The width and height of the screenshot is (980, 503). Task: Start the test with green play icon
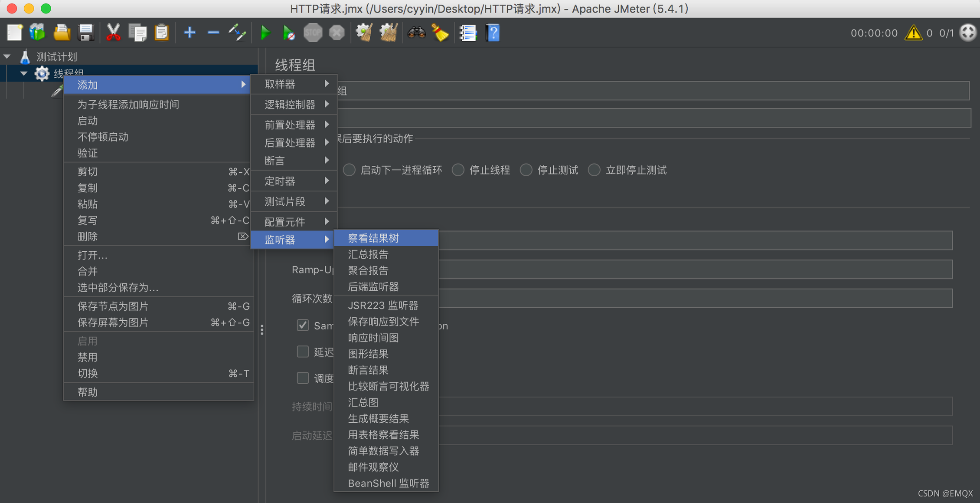265,33
